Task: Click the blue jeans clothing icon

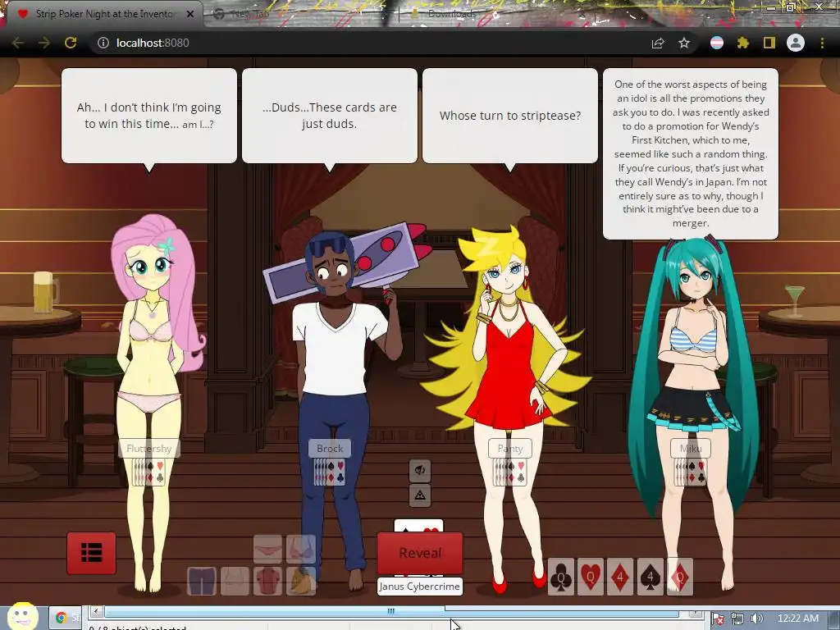Action: pyautogui.click(x=202, y=582)
